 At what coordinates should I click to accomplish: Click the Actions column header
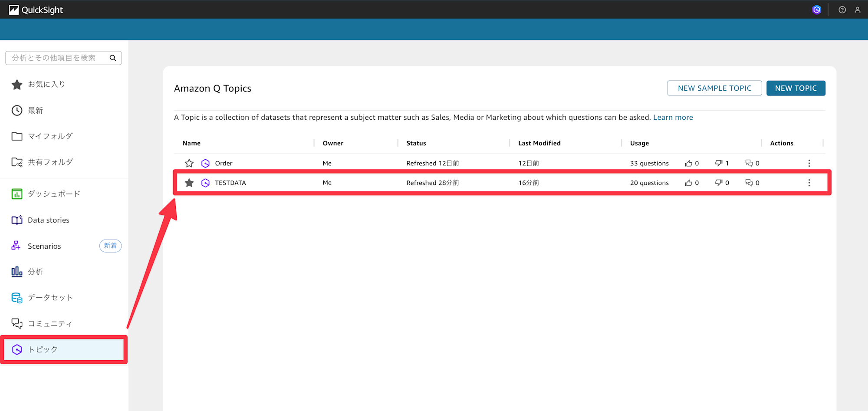pyautogui.click(x=782, y=143)
